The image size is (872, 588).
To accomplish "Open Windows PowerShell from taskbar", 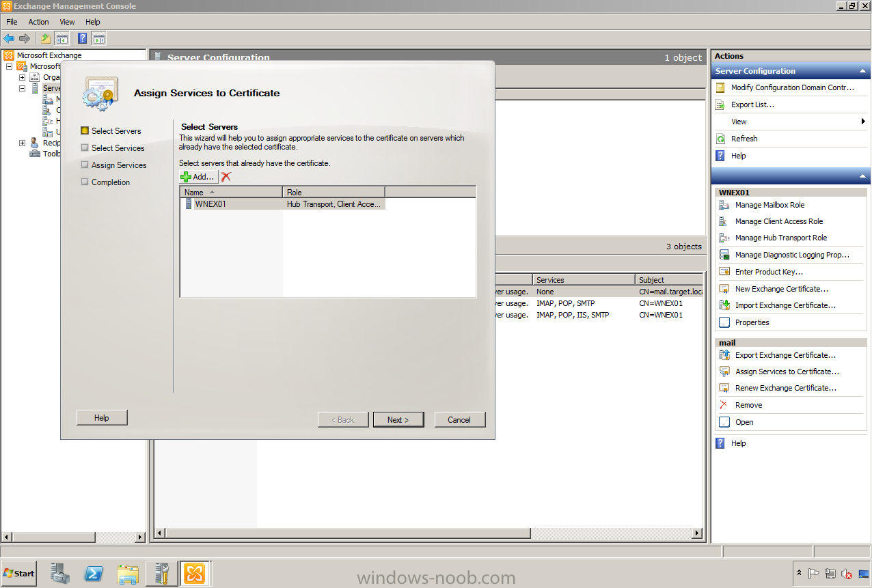I will click(x=94, y=573).
